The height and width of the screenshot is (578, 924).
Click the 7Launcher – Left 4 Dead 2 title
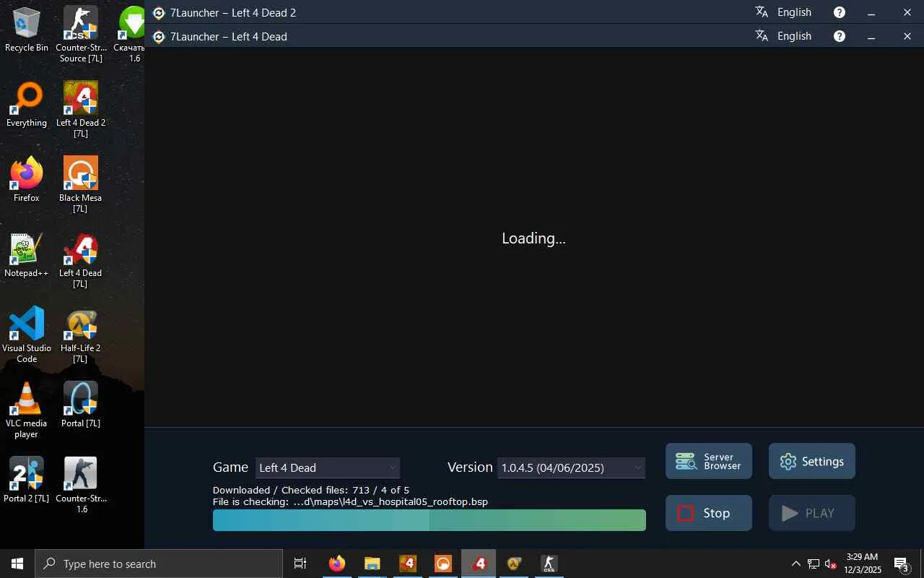tap(233, 13)
